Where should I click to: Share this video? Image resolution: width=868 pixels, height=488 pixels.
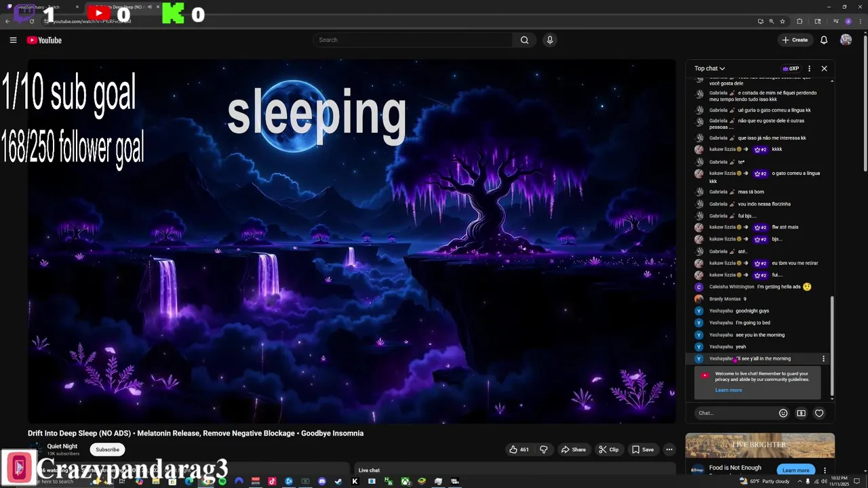point(573,449)
